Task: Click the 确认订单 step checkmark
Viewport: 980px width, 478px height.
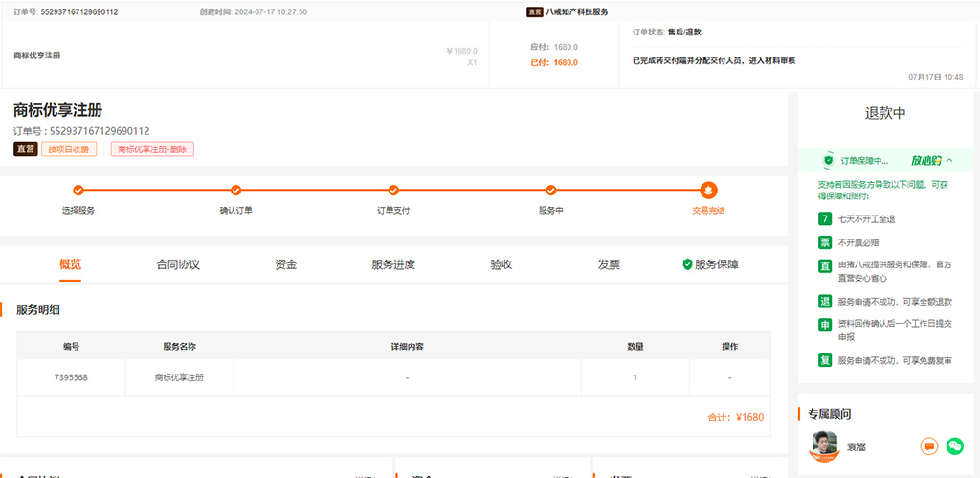Action: coord(236,190)
